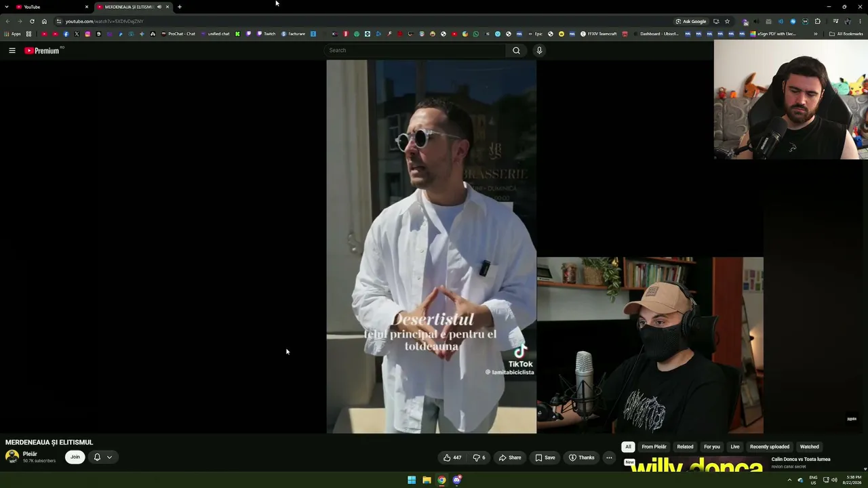This screenshot has width=868, height=488.
Task: Mute the MERDENEAUA tab audio icon
Action: pos(159,7)
